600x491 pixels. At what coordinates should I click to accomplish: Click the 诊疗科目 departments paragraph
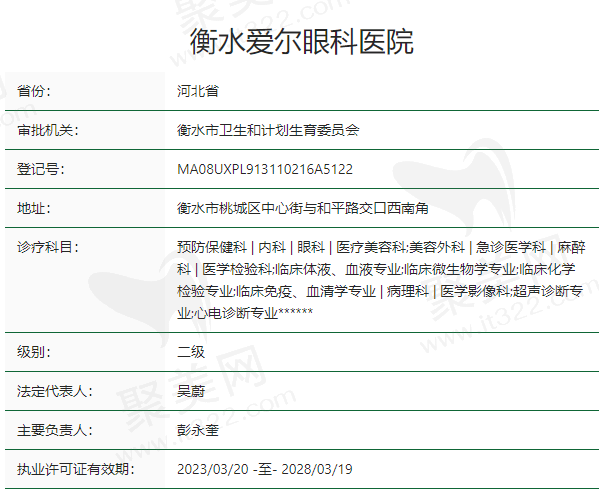click(x=381, y=280)
